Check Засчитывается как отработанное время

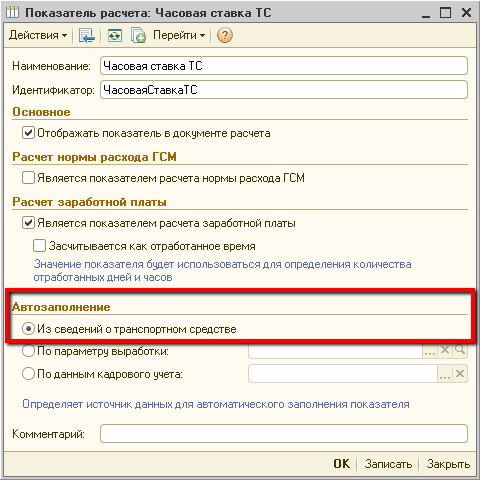39,246
